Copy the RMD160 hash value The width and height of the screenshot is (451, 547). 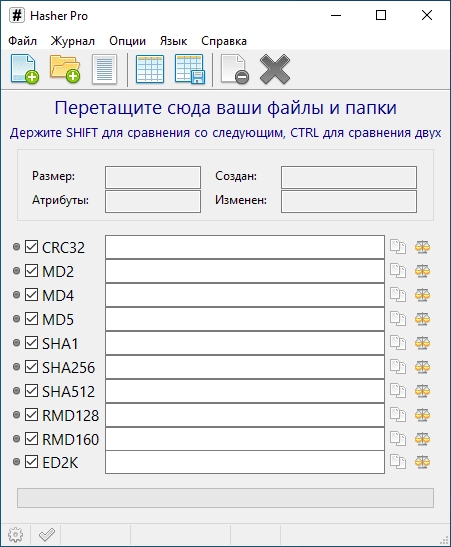[398, 439]
